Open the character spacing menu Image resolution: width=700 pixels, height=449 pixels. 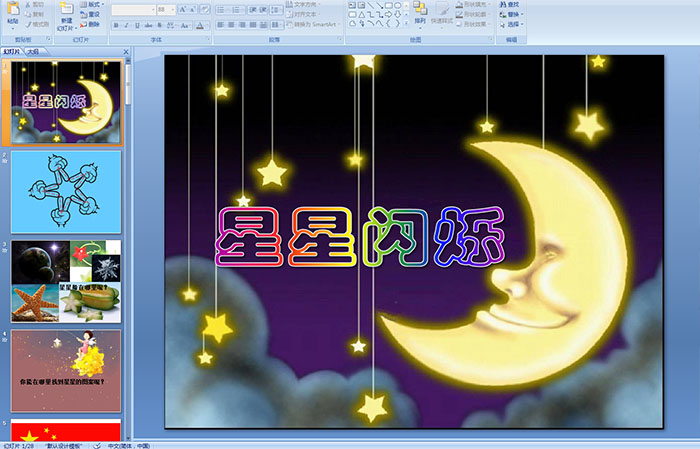pos(171,25)
